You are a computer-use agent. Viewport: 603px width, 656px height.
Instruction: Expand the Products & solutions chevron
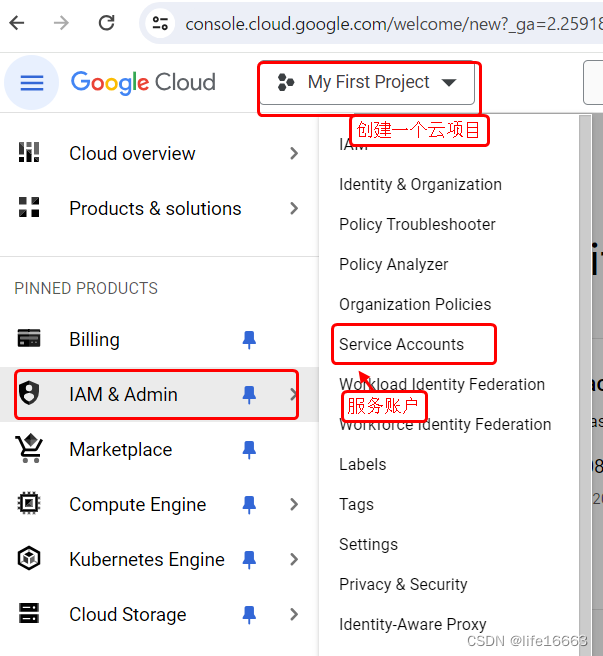[293, 208]
